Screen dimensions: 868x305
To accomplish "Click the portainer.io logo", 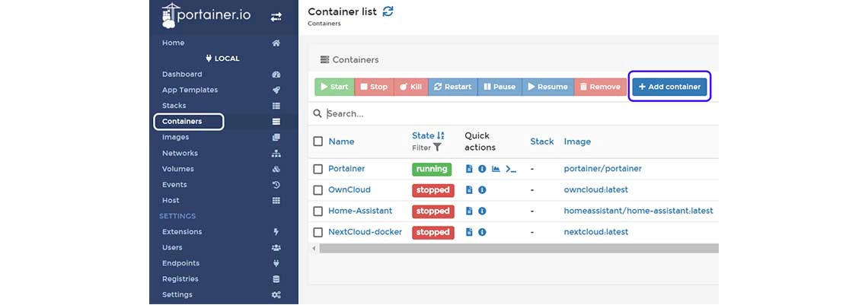I will tap(206, 15).
